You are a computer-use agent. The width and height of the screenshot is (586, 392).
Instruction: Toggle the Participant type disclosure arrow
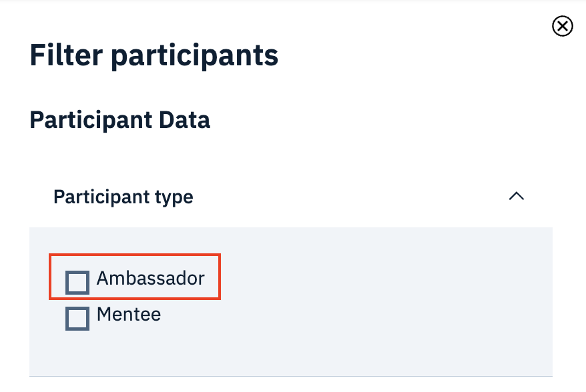[x=517, y=197]
